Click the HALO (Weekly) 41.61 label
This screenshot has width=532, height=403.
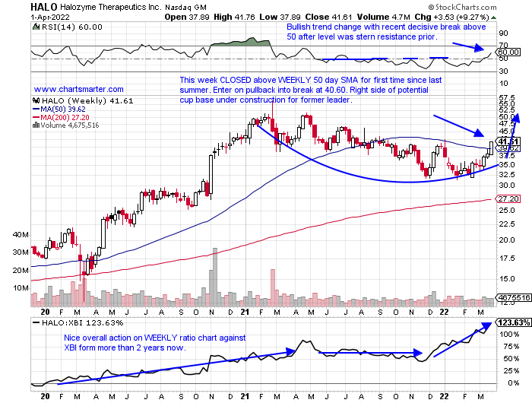(x=87, y=101)
